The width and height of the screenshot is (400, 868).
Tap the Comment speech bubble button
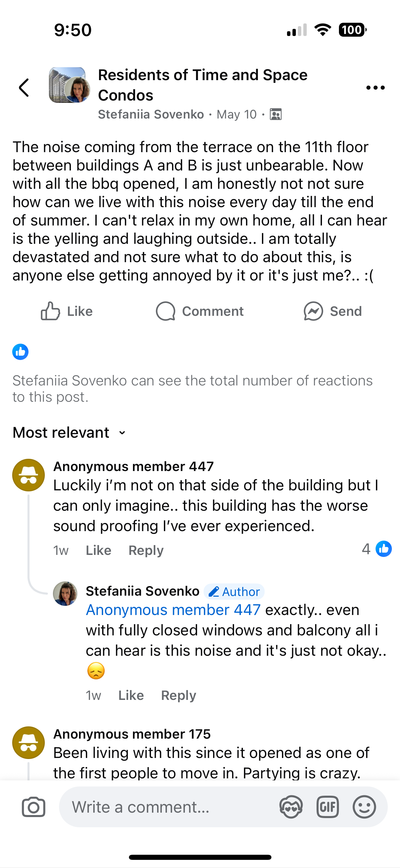click(199, 311)
